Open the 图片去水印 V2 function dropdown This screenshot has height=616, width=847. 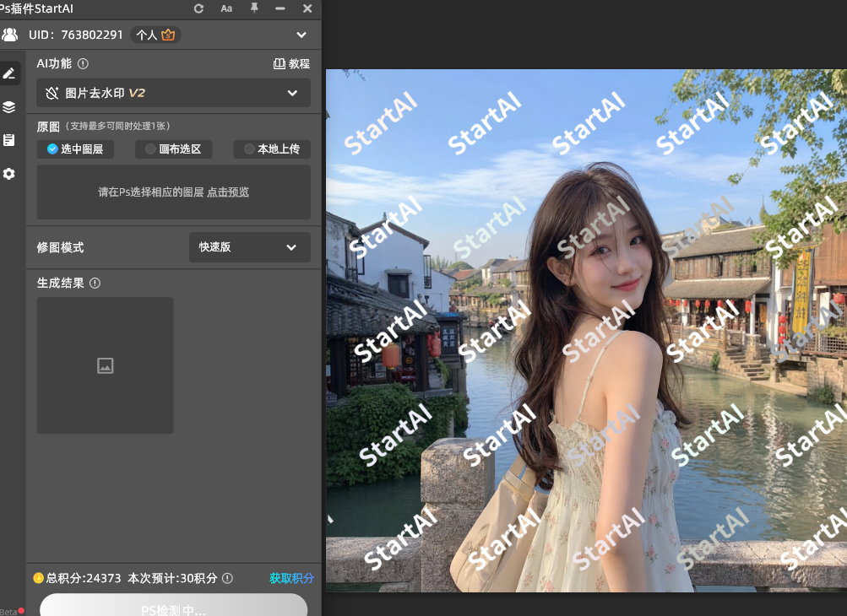click(x=173, y=93)
